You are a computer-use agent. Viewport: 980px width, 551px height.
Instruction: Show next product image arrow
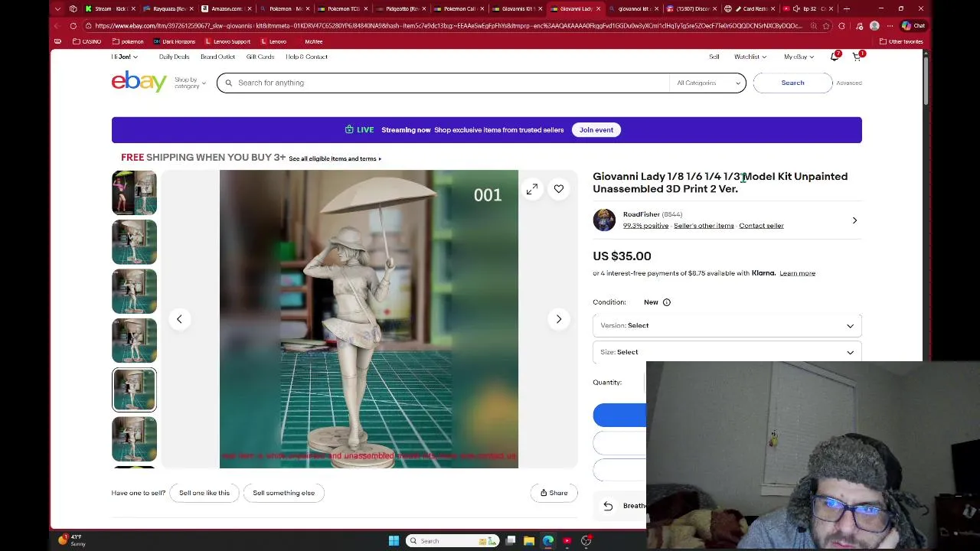tap(559, 319)
